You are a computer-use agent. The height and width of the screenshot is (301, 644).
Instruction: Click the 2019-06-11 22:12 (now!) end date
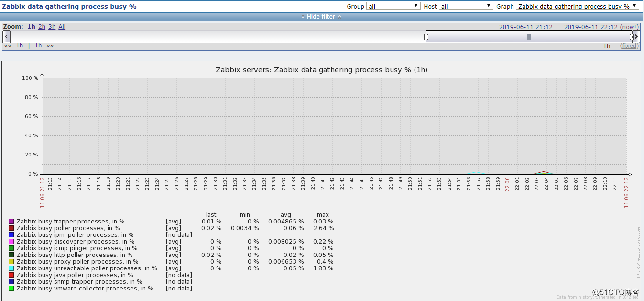click(x=601, y=27)
